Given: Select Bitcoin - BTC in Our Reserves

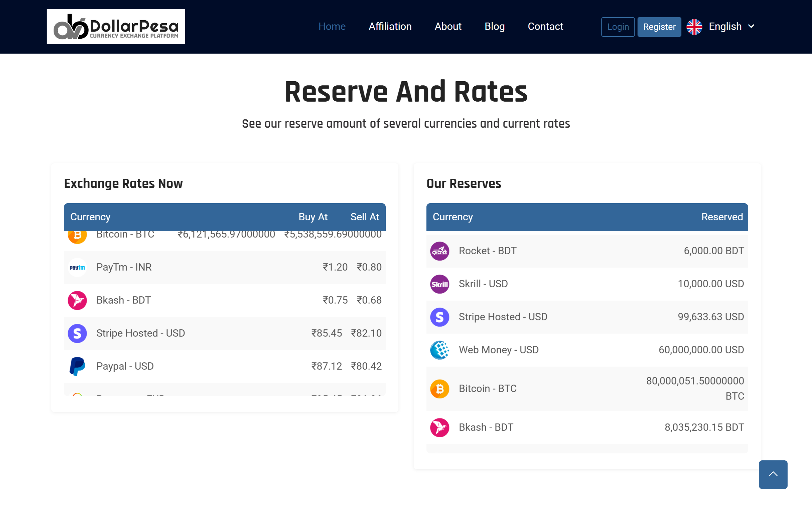Looking at the screenshot, I should 488,389.
